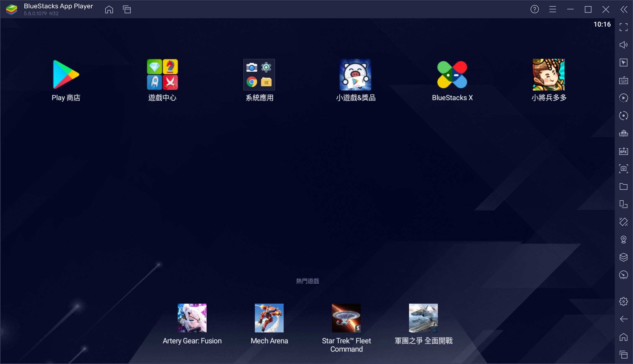
Task: Click the Android home button in sidebar
Action: point(624,337)
